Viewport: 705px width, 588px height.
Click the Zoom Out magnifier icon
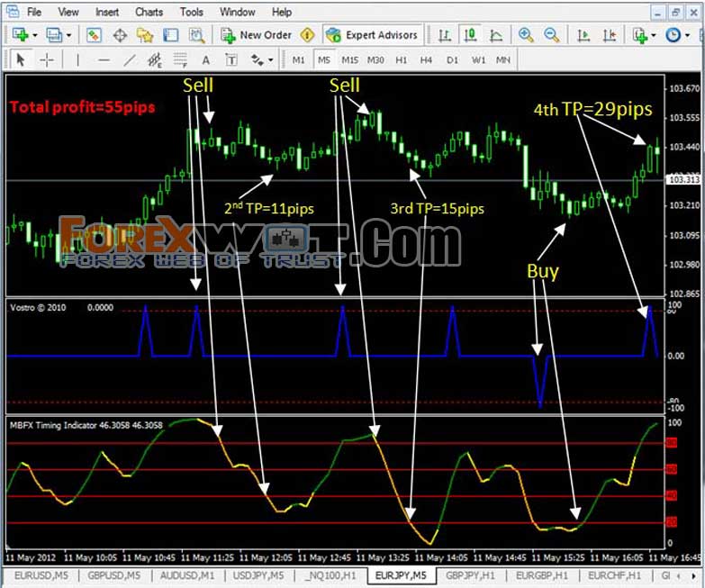[x=551, y=35]
